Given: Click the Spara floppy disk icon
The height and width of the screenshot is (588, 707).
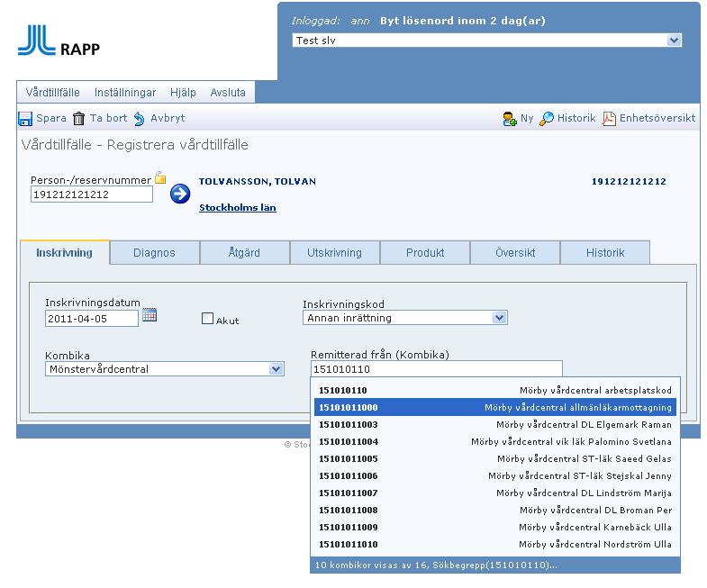Looking at the screenshot, I should coord(25,119).
